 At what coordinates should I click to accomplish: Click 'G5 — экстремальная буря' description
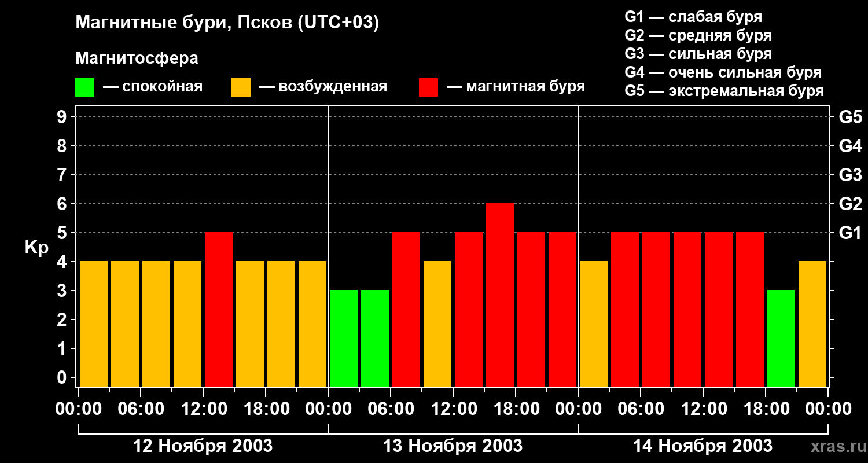724,91
